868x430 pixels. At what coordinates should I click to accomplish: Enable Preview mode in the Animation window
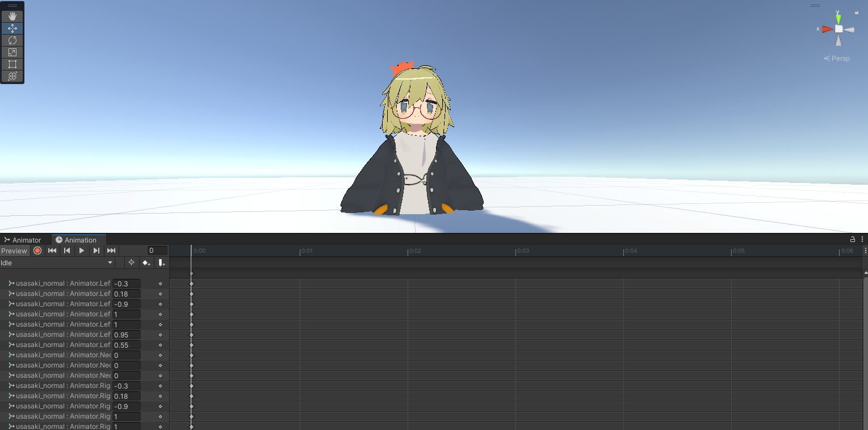coord(14,251)
